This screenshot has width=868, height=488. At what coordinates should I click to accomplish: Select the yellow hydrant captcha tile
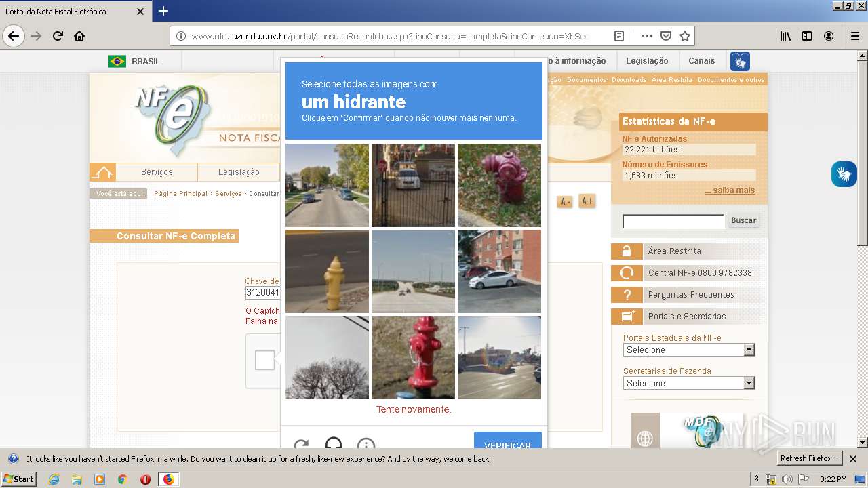[327, 271]
